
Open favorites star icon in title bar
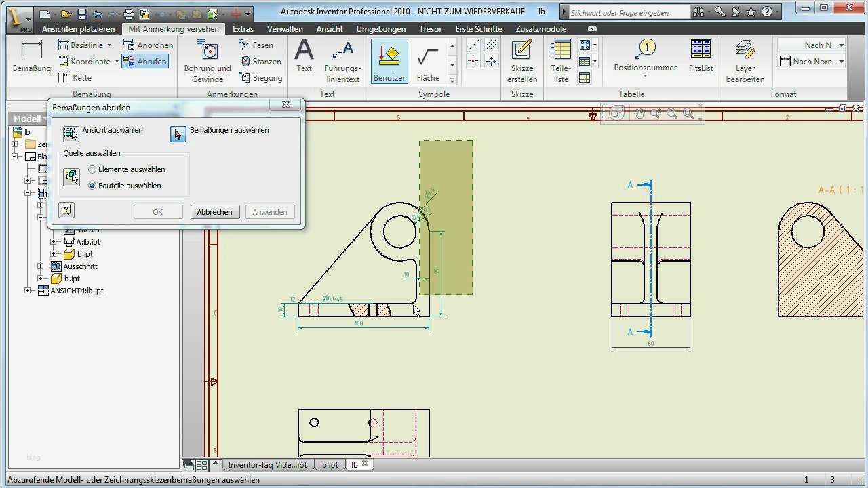(x=751, y=12)
